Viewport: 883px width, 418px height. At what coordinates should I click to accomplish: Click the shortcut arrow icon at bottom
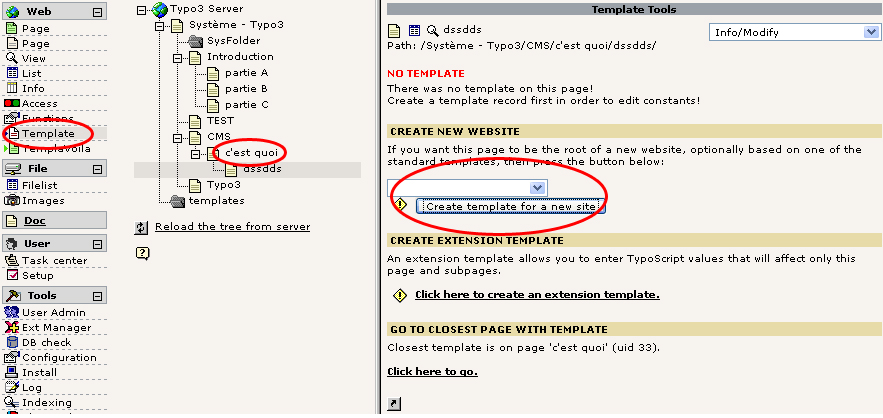click(x=393, y=403)
